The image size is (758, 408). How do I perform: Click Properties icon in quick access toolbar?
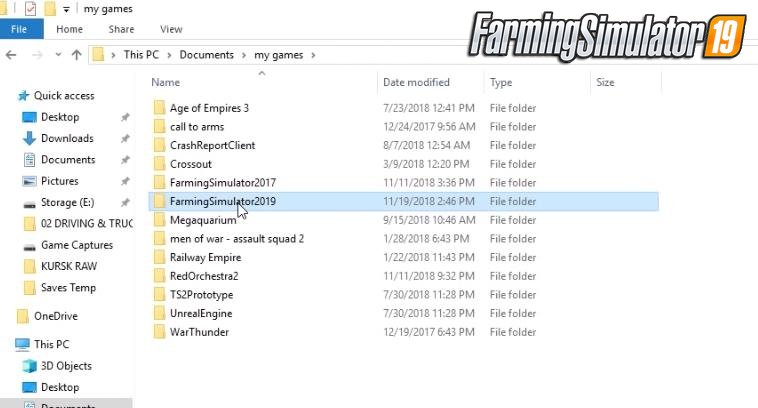pyautogui.click(x=30, y=8)
